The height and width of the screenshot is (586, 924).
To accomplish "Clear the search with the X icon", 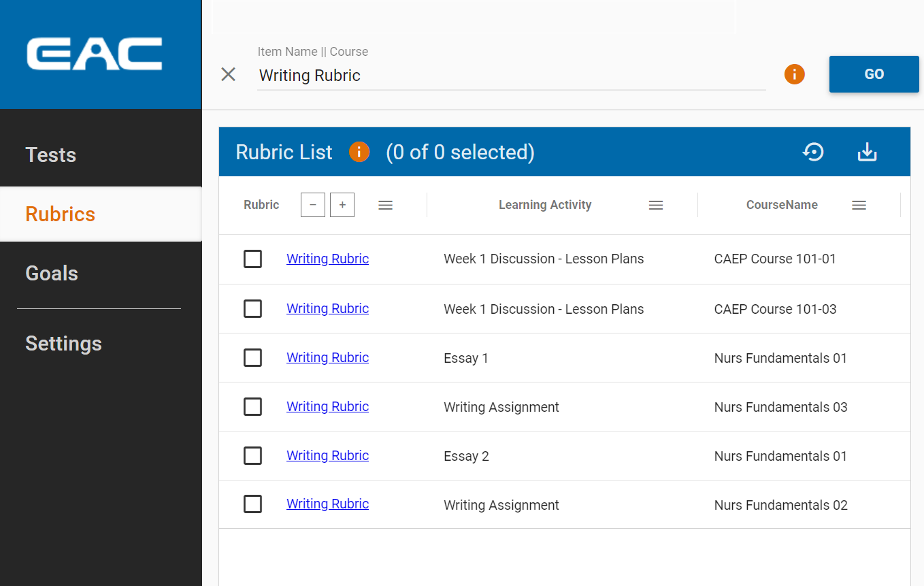I will pyautogui.click(x=228, y=74).
